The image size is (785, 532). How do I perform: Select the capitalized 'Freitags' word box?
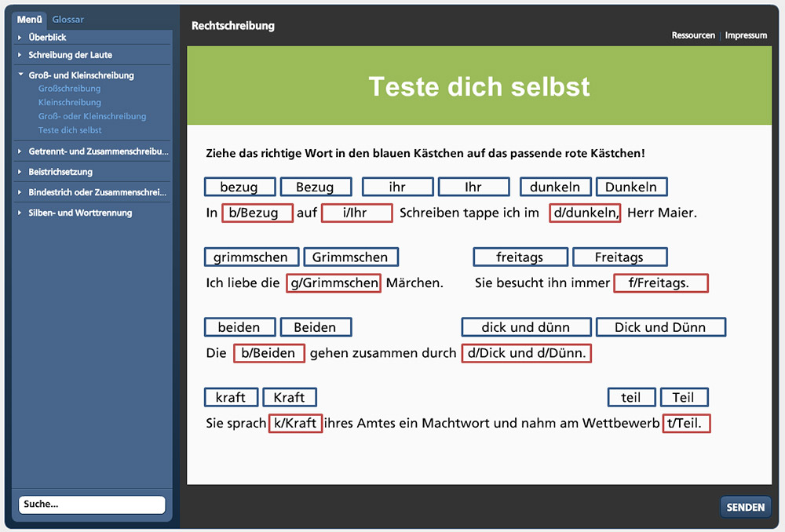coord(619,257)
